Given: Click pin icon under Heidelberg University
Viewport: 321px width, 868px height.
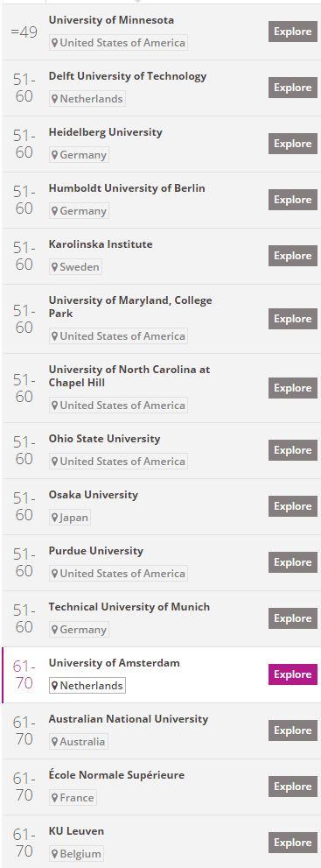Looking at the screenshot, I should pyautogui.click(x=55, y=156).
